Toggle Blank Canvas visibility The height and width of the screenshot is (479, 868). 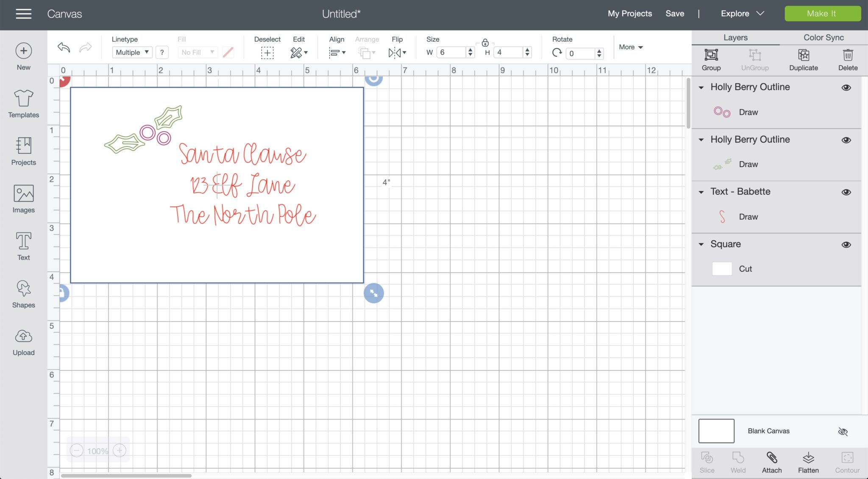tap(843, 431)
